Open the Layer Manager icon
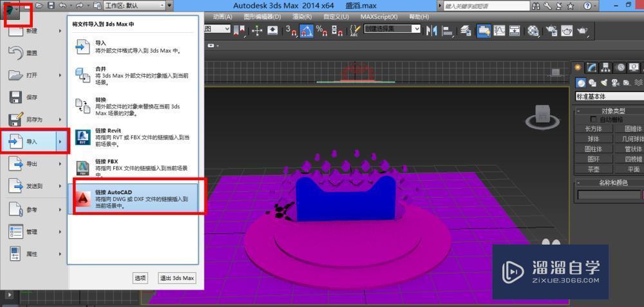 tap(466, 30)
